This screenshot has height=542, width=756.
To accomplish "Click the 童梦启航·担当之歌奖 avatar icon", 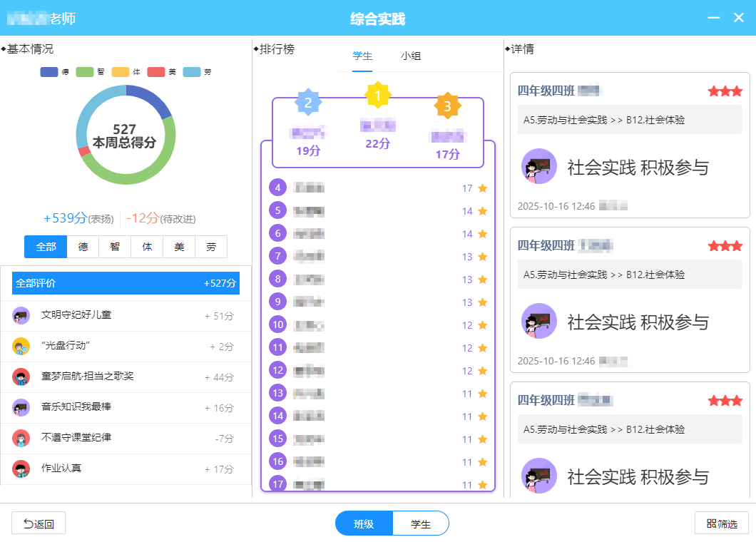I will 21,377.
